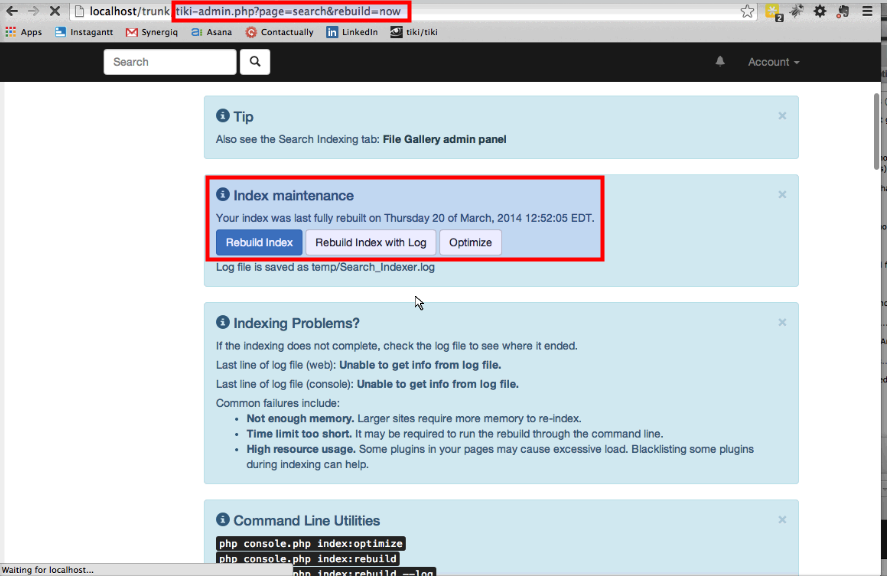Click Rebuild Index with Log button
The width and height of the screenshot is (887, 576).
tap(370, 242)
